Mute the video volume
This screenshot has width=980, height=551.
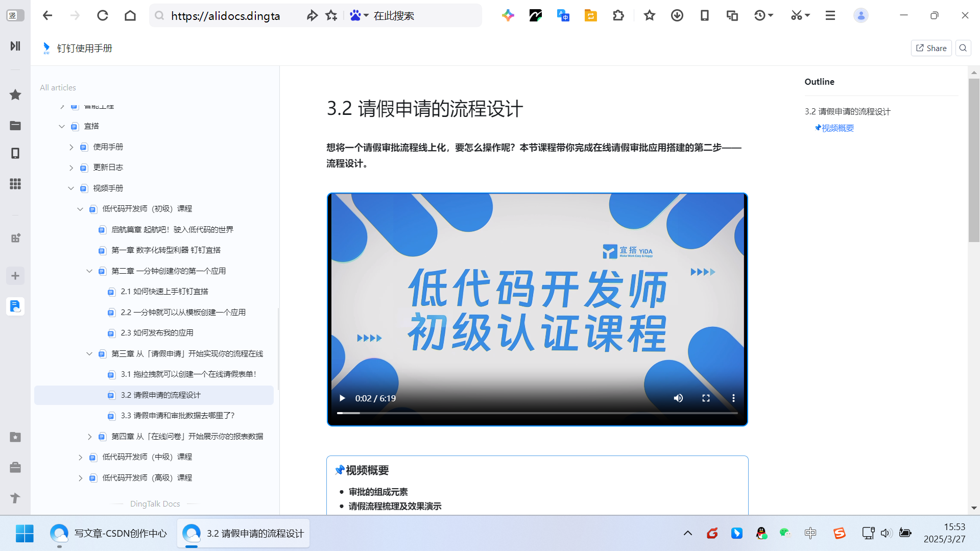[678, 398]
